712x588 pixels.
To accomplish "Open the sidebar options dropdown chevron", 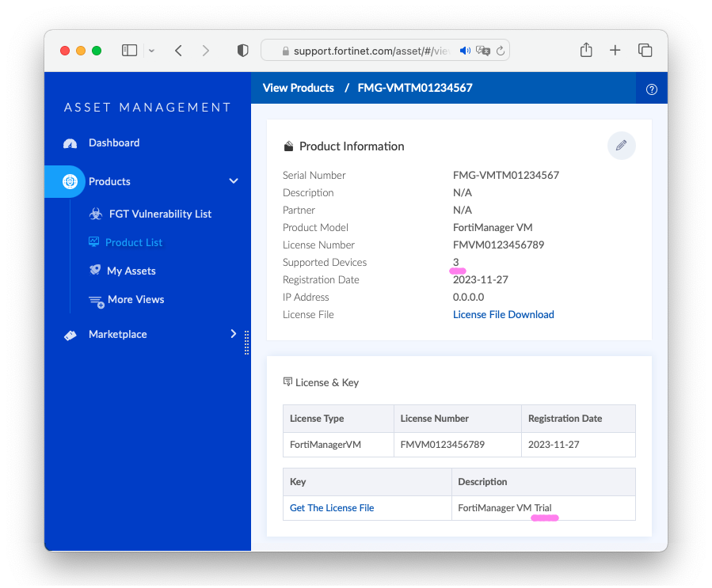I will (151, 51).
